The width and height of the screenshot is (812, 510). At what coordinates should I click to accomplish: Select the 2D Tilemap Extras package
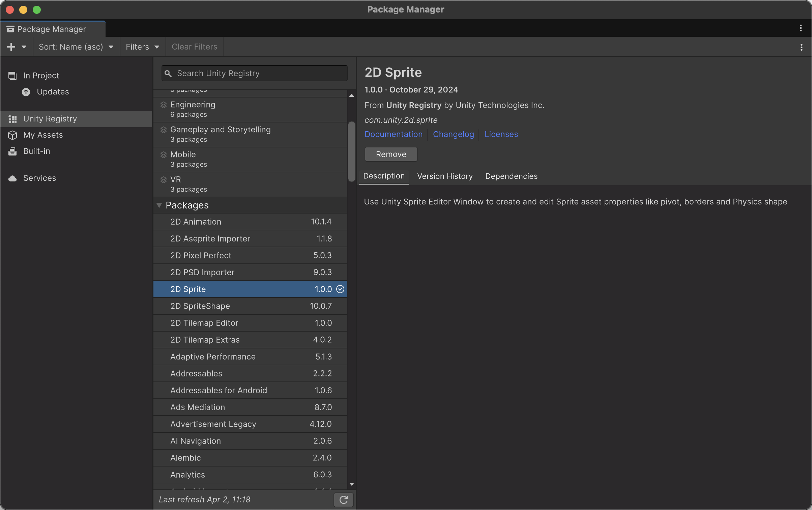point(250,340)
